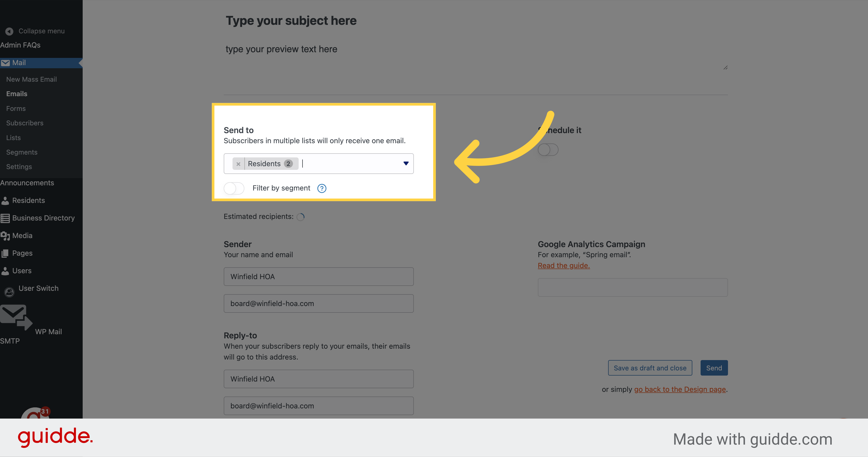Open the WP Mail SMTP envelope icon
Image resolution: width=868 pixels, height=457 pixels.
(16, 317)
